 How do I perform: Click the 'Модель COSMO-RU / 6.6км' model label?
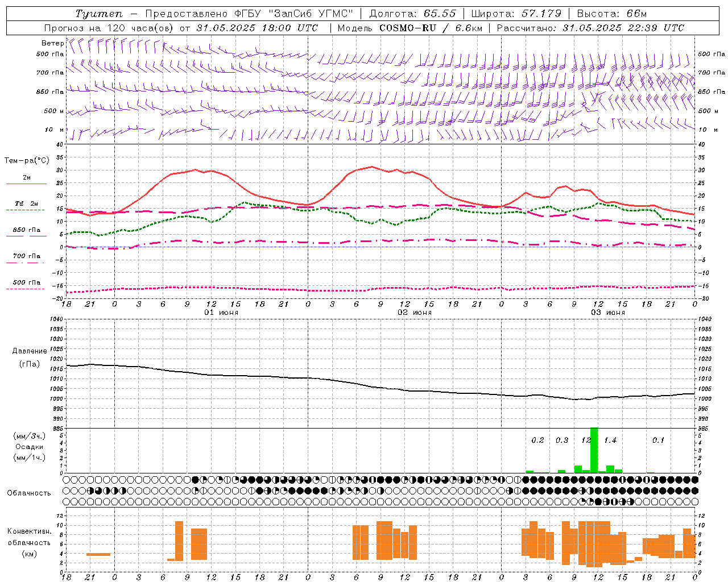pyautogui.click(x=410, y=28)
